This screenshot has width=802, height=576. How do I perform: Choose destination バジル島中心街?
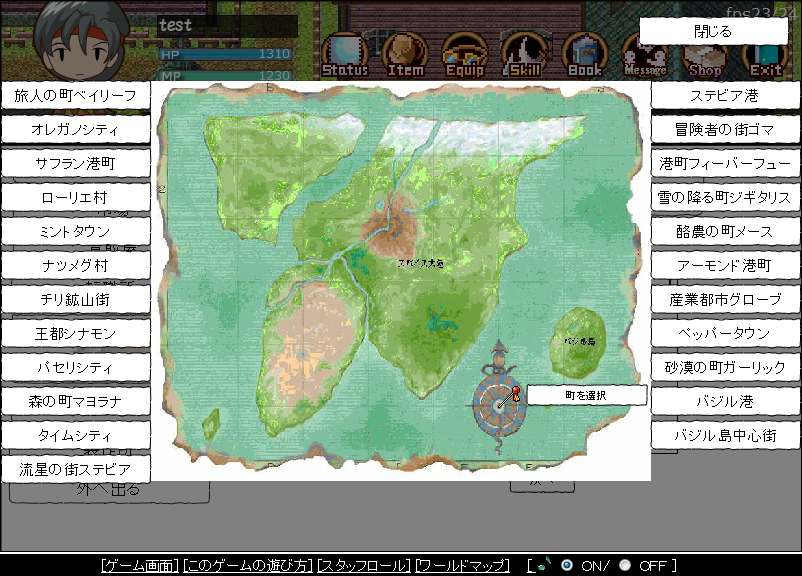coord(725,435)
